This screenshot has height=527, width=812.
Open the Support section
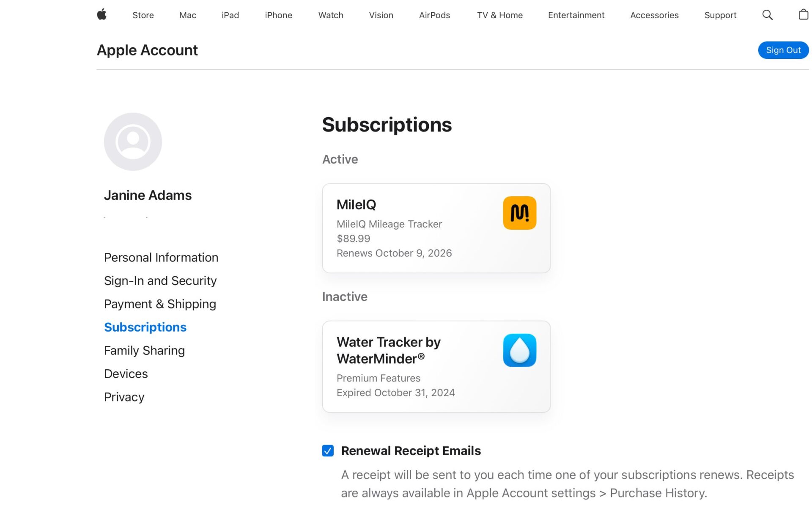(720, 15)
